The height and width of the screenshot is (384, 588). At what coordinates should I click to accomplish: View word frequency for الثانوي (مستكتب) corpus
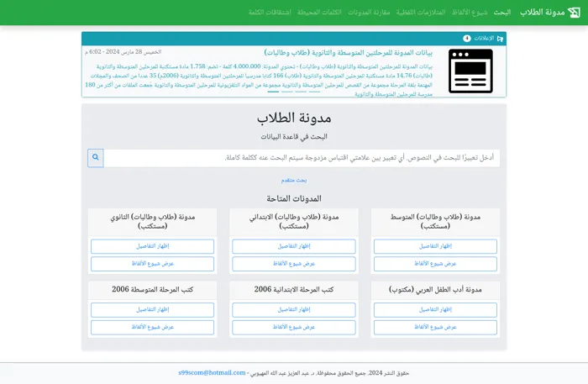pos(152,264)
